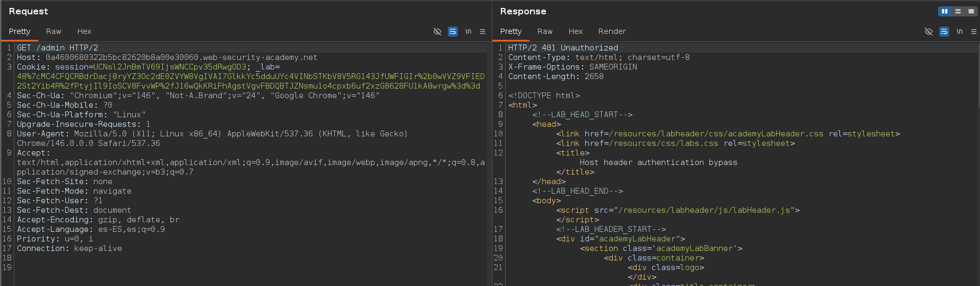Toggle word wrap in Request pane
Image resolution: width=980 pixels, height=286 pixels.
coord(453,32)
